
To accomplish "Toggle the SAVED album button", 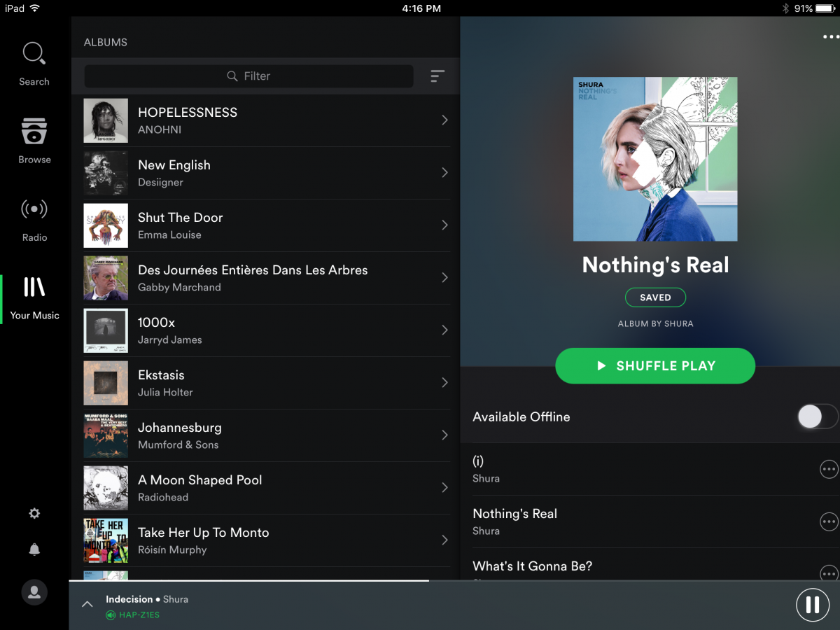I will coord(655,297).
